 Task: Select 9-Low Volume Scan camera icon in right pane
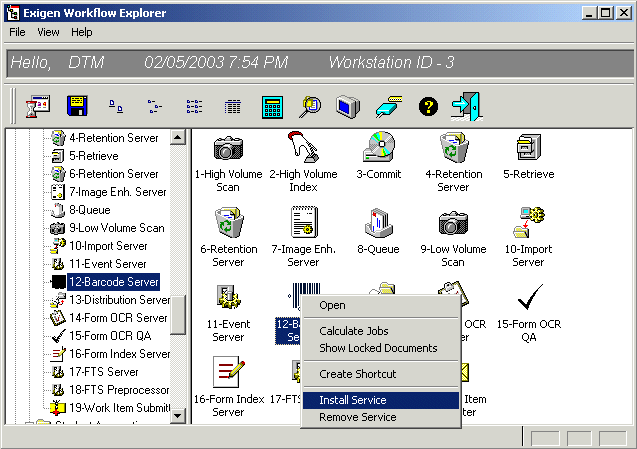click(x=453, y=223)
